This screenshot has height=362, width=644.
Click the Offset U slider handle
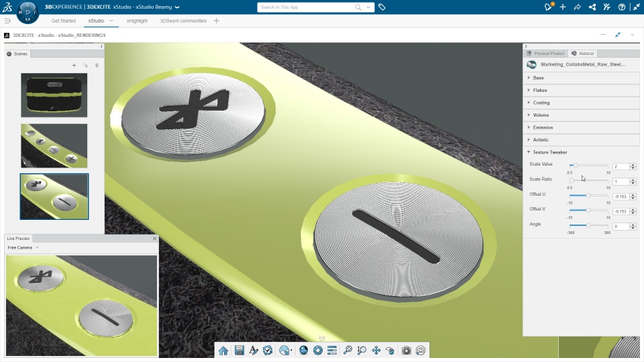[588, 195]
